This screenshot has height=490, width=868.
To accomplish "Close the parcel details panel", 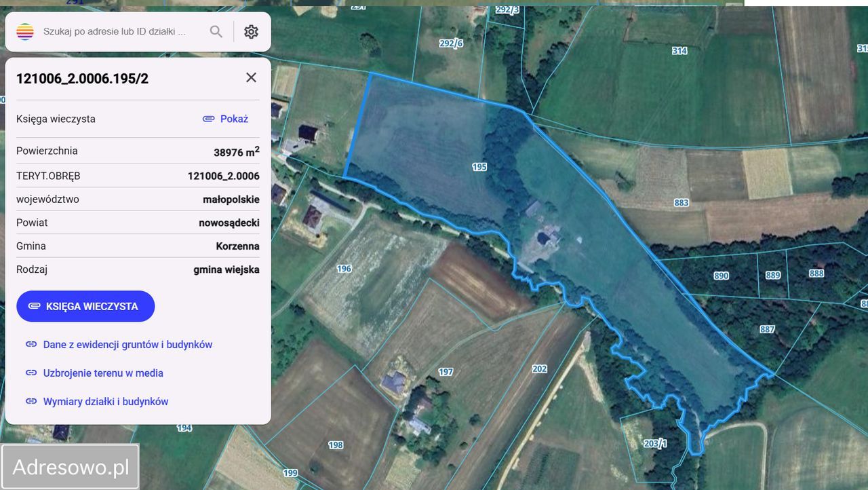I will (x=251, y=77).
